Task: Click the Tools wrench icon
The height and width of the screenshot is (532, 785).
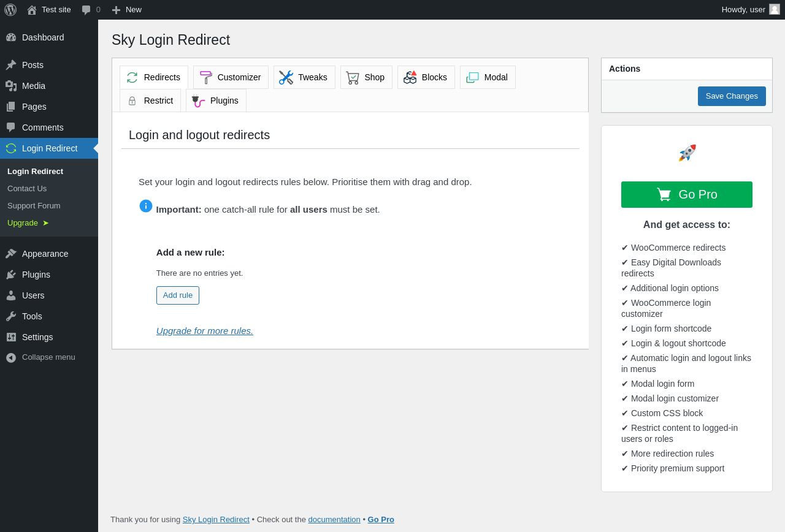Action: [x=11, y=316]
